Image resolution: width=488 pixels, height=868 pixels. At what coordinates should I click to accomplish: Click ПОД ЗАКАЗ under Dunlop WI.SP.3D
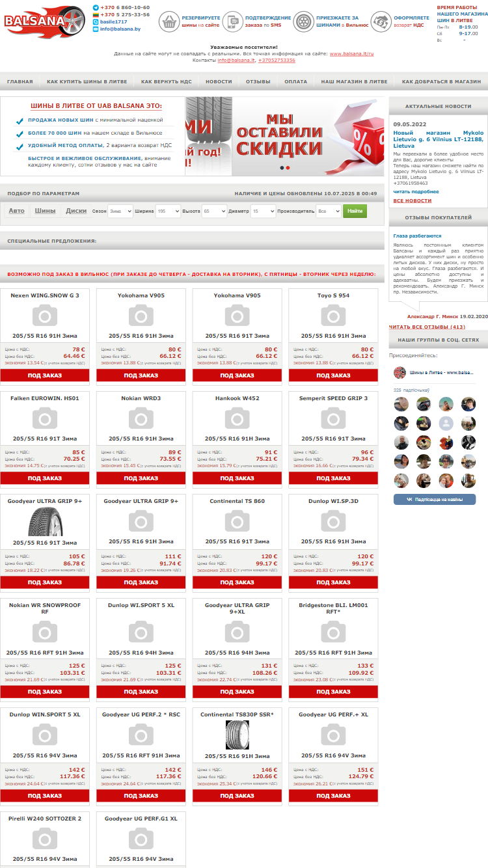click(x=333, y=582)
